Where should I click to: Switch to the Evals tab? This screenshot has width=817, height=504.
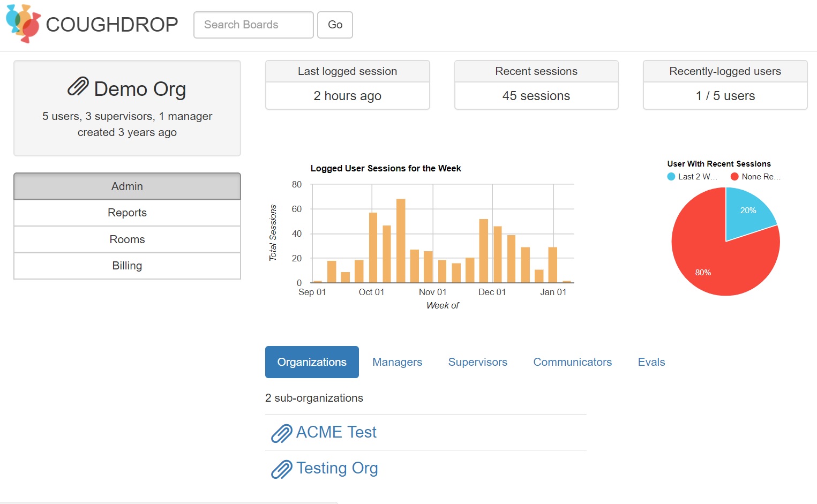[651, 362]
